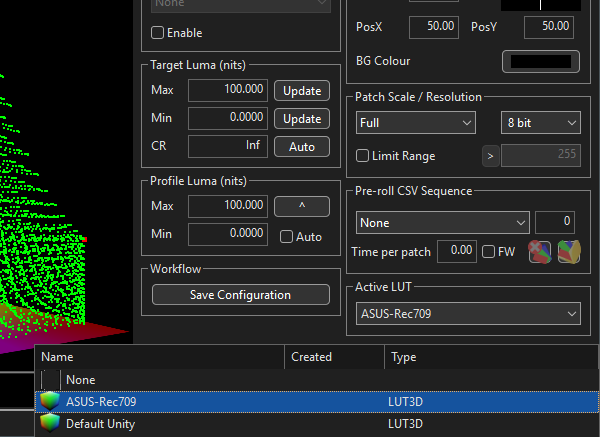This screenshot has height=437, width=600.
Task: Tick the Enable checkbox
Action: tap(157, 33)
